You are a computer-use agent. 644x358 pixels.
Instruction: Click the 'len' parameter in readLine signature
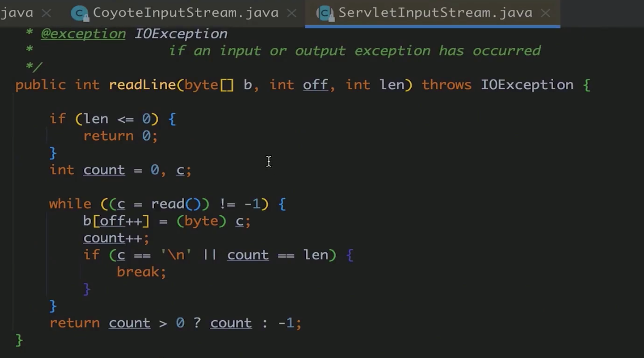pyautogui.click(x=392, y=85)
